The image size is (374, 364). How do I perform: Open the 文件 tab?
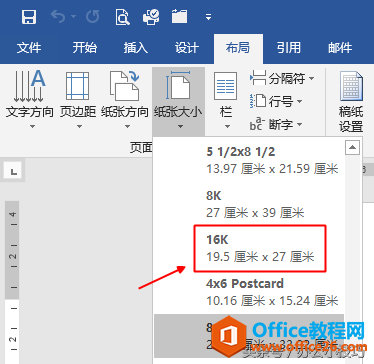coord(29,48)
